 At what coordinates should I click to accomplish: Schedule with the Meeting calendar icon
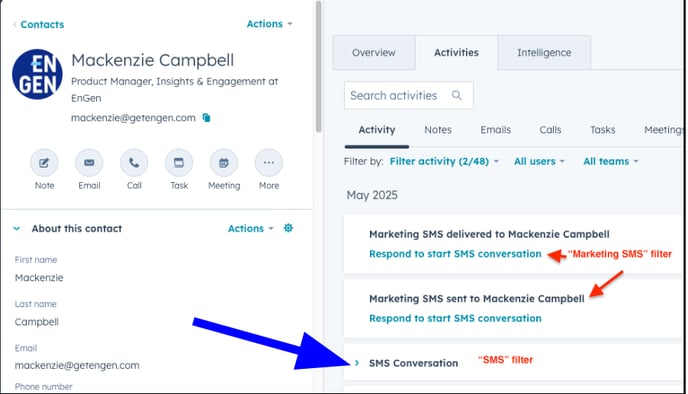click(x=224, y=163)
